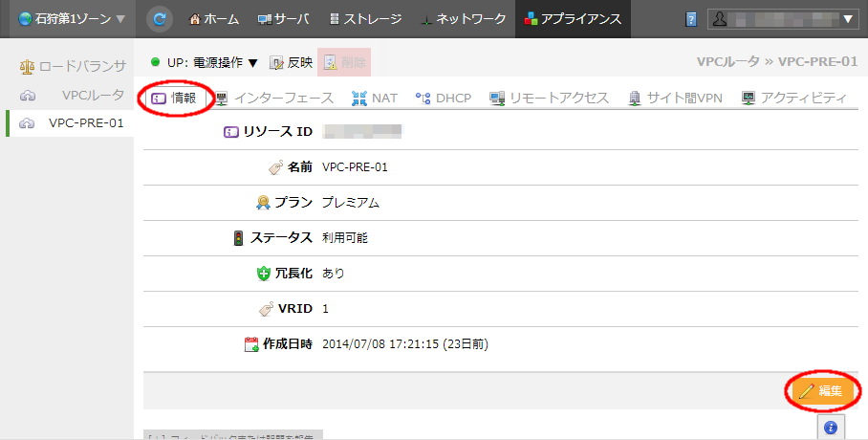Viewport: 868px width, 440px height.
Task: Click the VPCルータ cloud icon in sidebar
Action: coord(27,95)
